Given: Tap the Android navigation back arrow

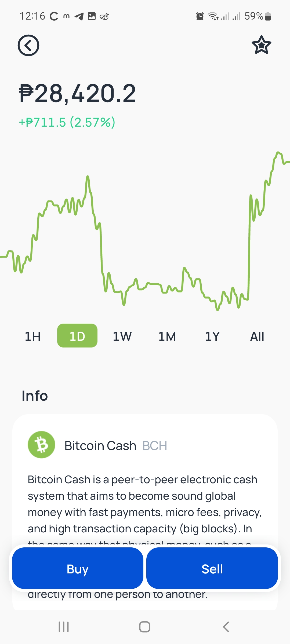Looking at the screenshot, I should pos(226,627).
